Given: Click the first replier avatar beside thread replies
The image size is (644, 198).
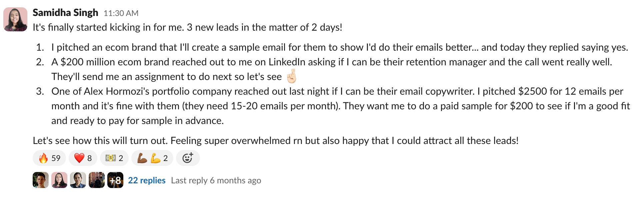Looking at the screenshot, I should click(41, 180).
